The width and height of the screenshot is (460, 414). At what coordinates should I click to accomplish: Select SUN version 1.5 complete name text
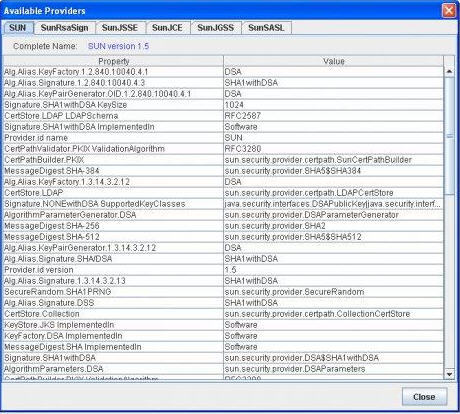coord(118,46)
